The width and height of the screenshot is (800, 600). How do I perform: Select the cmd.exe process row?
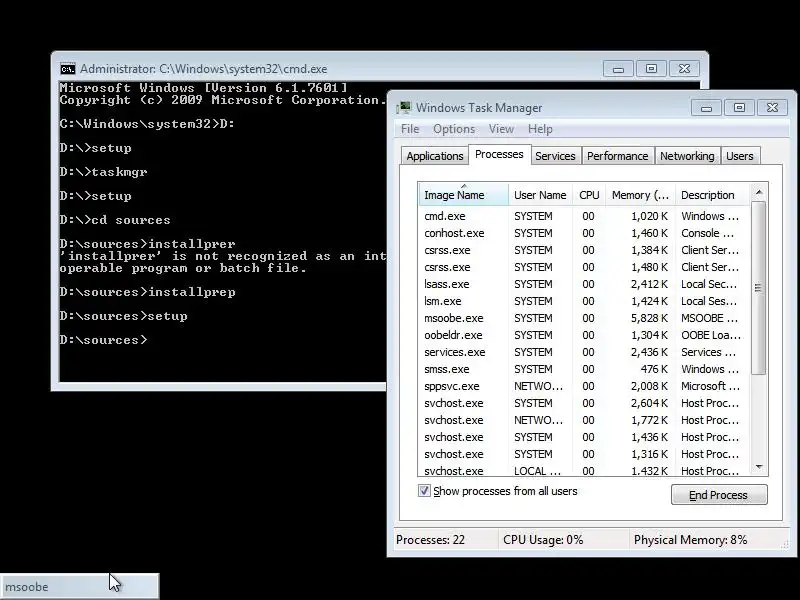[584, 216]
